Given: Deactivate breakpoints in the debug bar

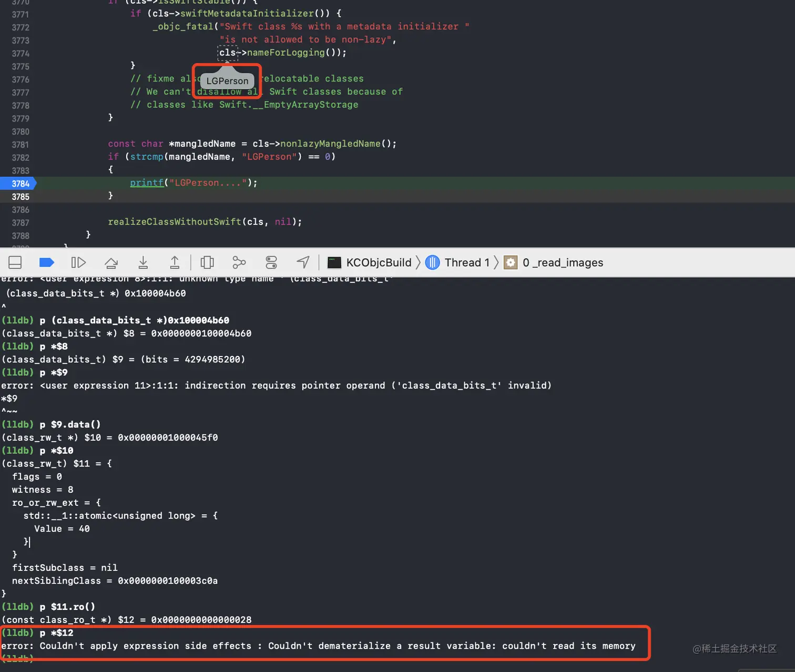Looking at the screenshot, I should 47,262.
